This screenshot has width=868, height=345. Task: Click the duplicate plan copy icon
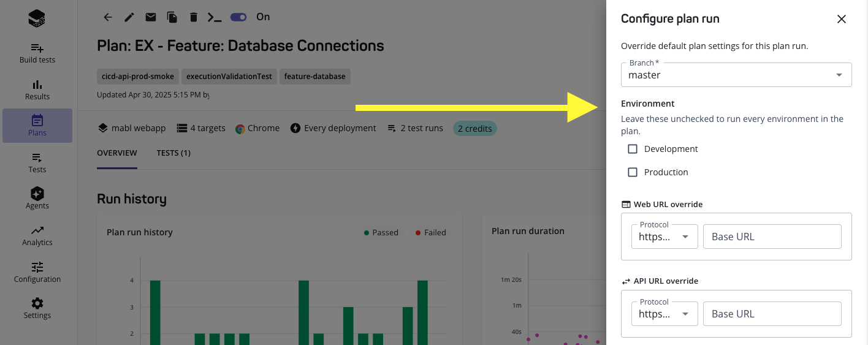(172, 17)
